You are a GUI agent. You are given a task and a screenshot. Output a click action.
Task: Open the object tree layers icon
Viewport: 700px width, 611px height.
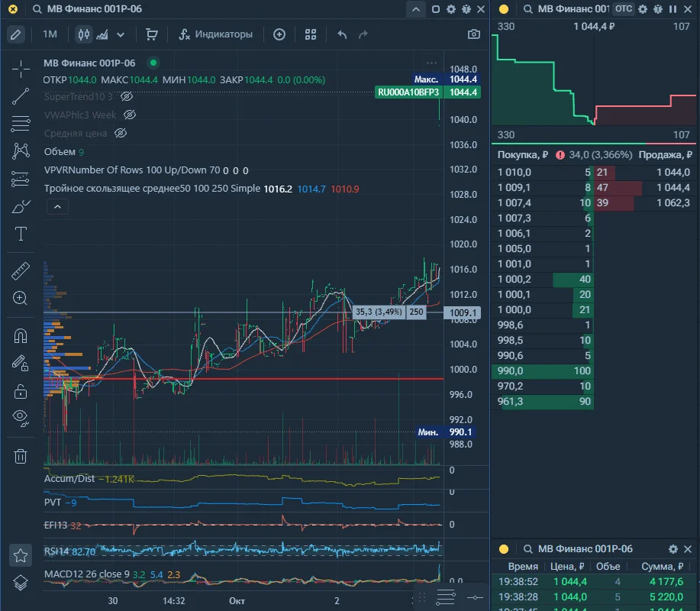click(21, 583)
